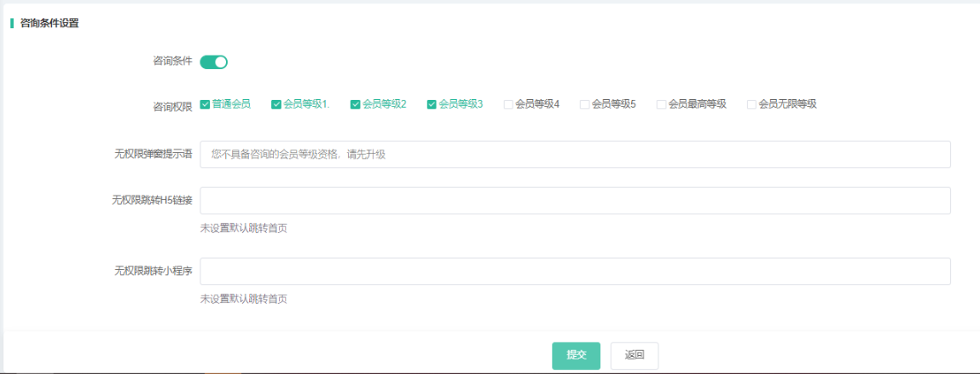Click the hint text below H5链接 field

click(x=243, y=228)
